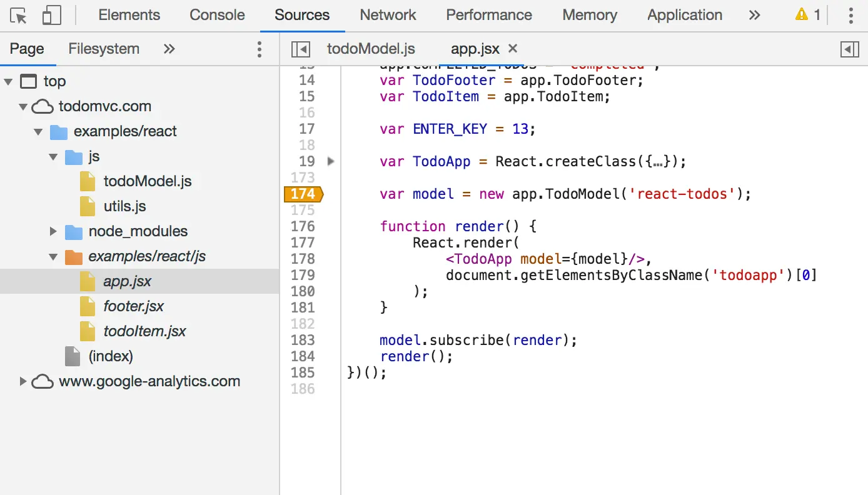Add a breakpoint on line 19
Viewport: 868px width, 495px height.
pyautogui.click(x=307, y=161)
